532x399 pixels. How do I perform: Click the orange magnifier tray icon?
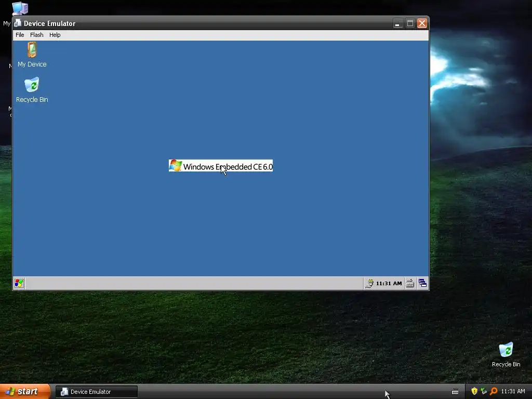tap(494, 391)
